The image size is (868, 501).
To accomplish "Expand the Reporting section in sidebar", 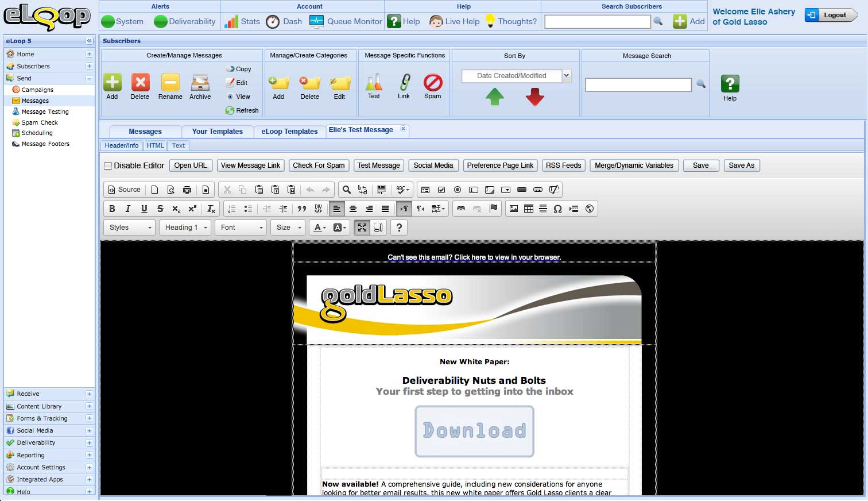I will 89,455.
